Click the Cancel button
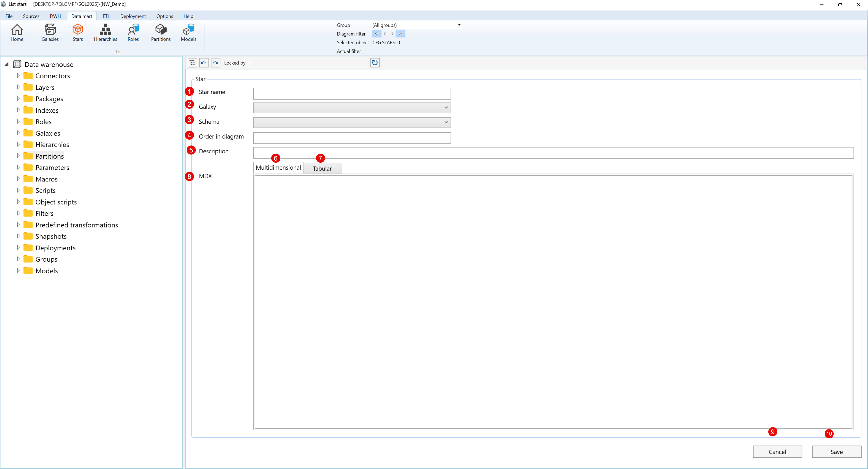The height and width of the screenshot is (469, 868). (x=777, y=452)
